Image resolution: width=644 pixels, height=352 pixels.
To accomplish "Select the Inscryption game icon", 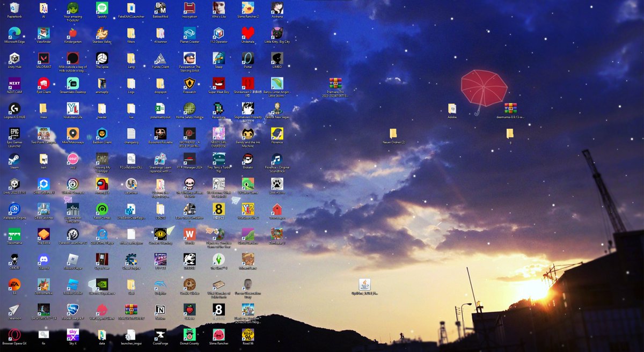I will (189, 8).
